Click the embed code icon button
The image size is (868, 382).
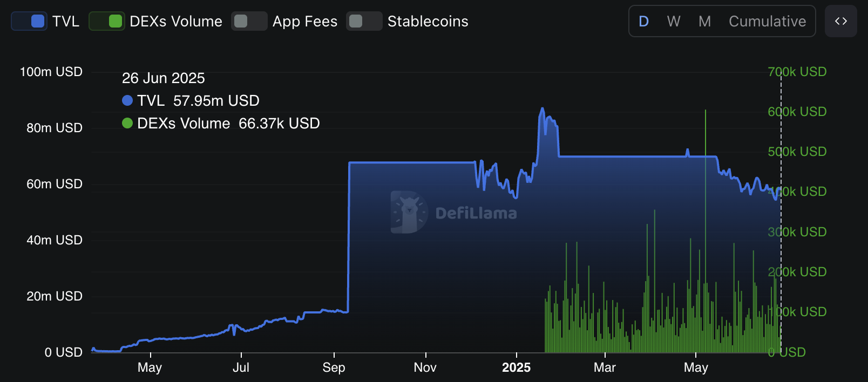coord(840,21)
